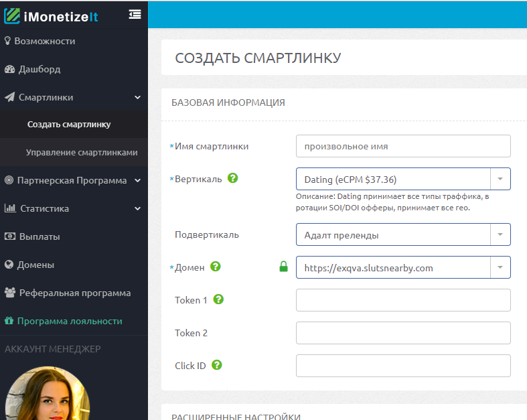The width and height of the screenshot is (527, 420).
Task: Click the green padlock icon
Action: tap(283, 267)
